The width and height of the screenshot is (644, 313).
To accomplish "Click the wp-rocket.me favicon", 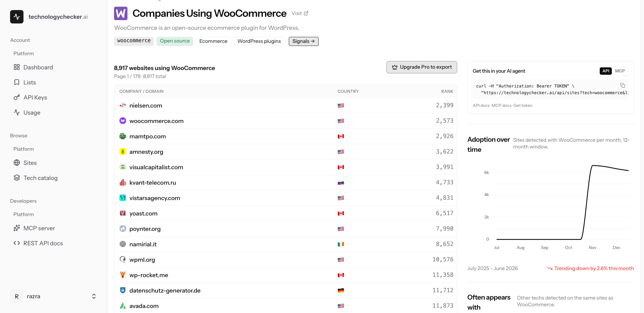I will click(x=123, y=275).
